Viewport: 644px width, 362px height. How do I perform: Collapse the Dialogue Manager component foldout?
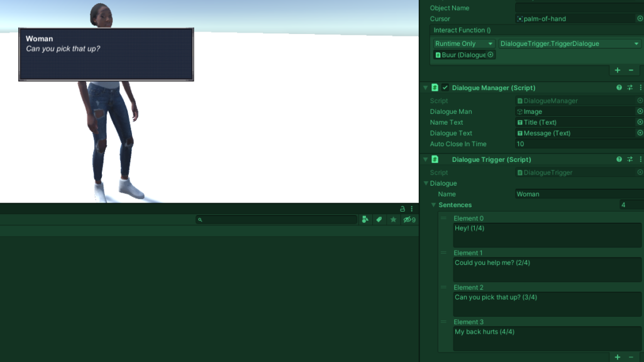[x=425, y=88]
